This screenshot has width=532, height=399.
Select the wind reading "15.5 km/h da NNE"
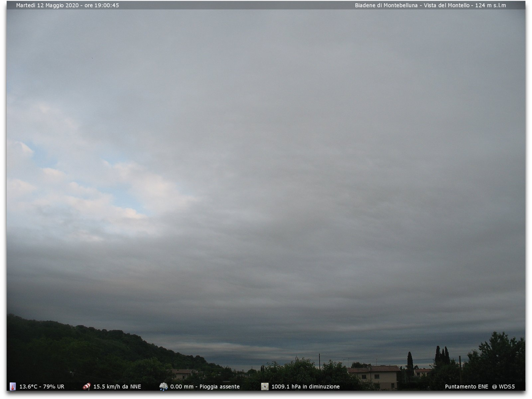pyautogui.click(x=117, y=387)
